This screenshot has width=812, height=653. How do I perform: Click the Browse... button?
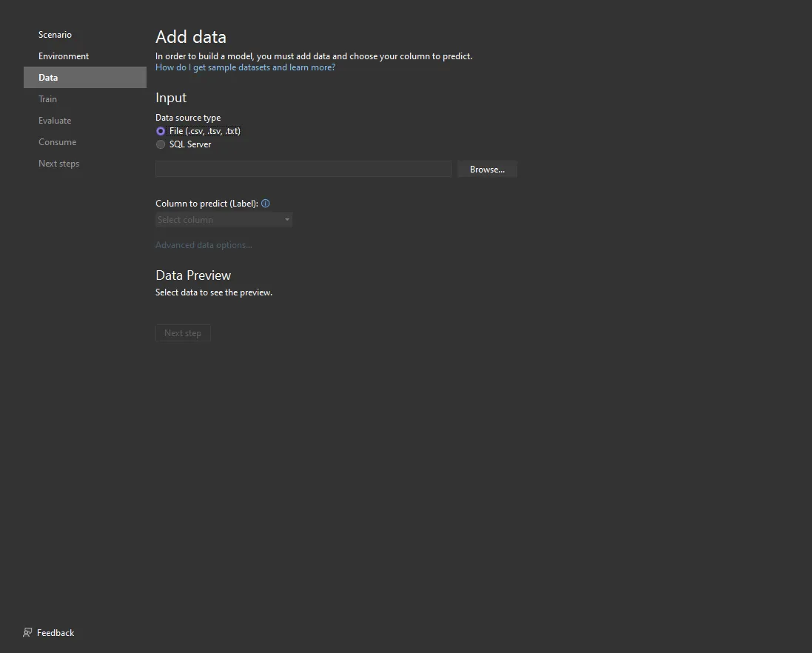(487, 170)
